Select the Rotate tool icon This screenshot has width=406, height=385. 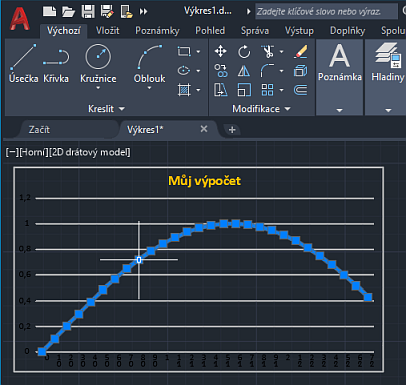pyautogui.click(x=244, y=52)
